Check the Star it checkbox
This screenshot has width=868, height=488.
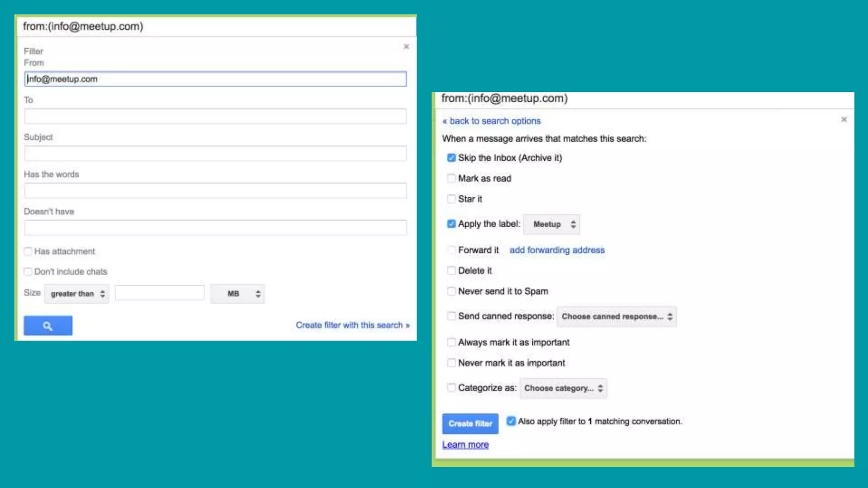tap(451, 199)
